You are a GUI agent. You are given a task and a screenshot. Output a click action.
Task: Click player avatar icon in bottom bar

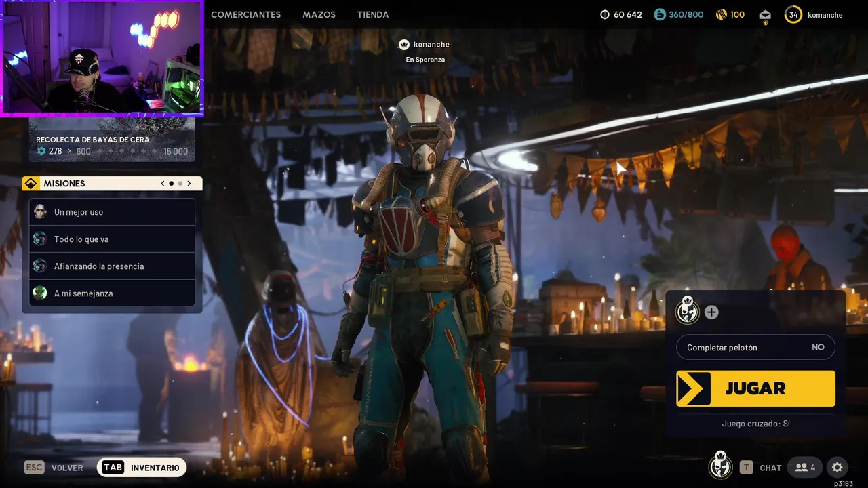click(x=720, y=466)
